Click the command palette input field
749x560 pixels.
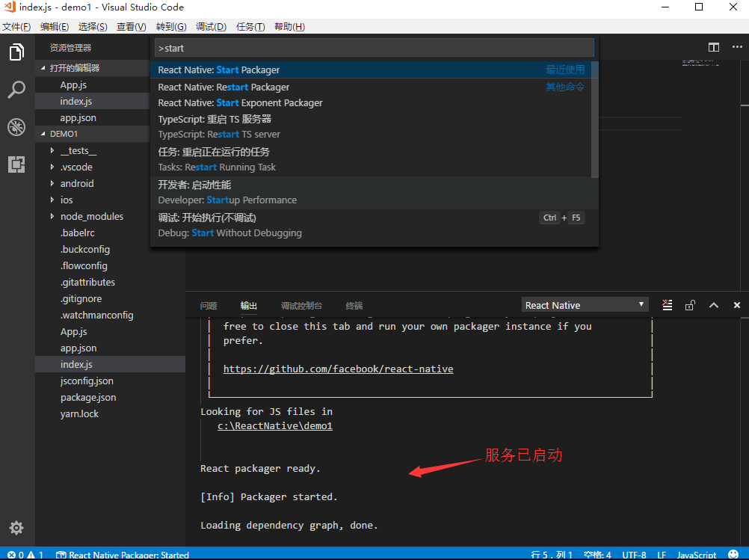[374, 48]
